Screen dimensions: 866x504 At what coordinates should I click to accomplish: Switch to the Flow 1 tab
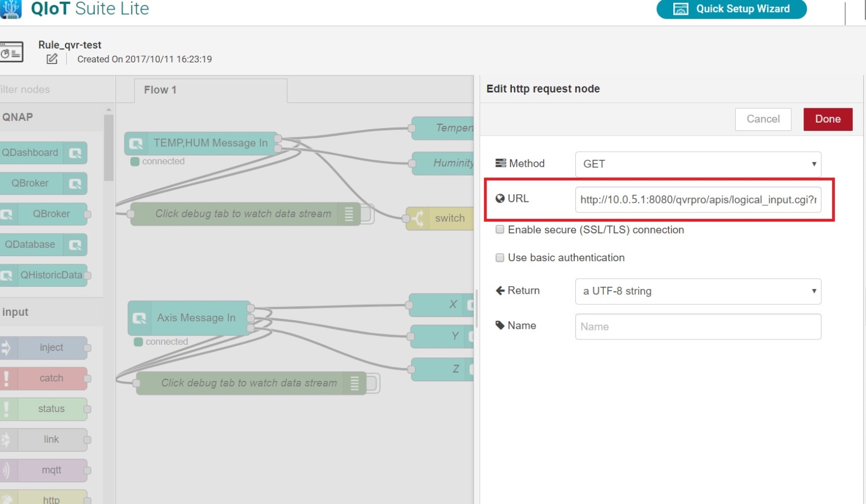[210, 90]
